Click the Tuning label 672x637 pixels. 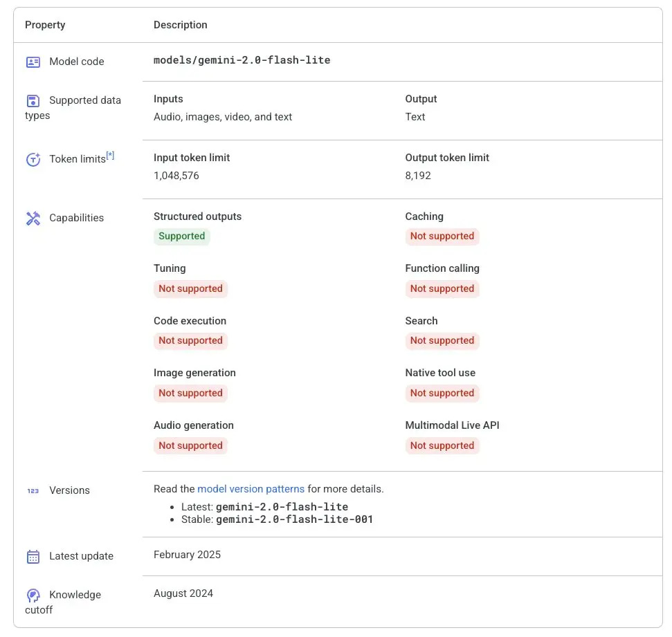[x=170, y=268]
